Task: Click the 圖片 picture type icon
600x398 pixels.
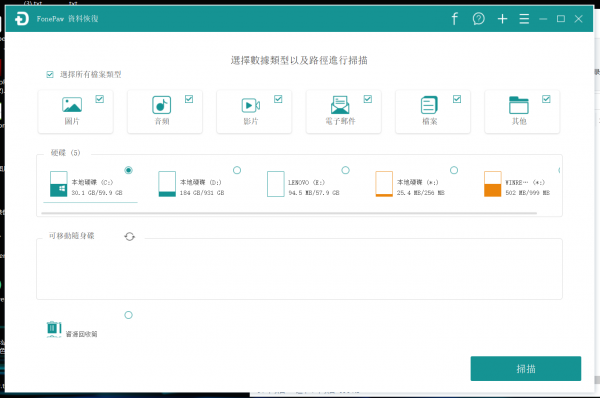Action: coord(72,104)
